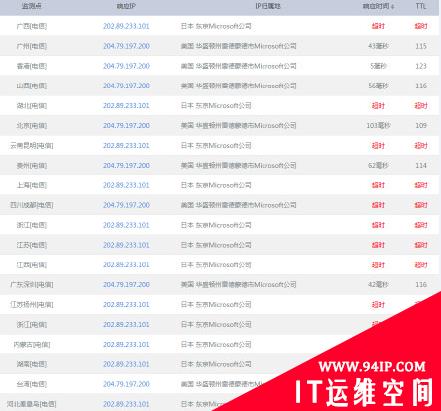
Task: Open the IP link in the 内蒙古[电信] row
Action: point(126,344)
